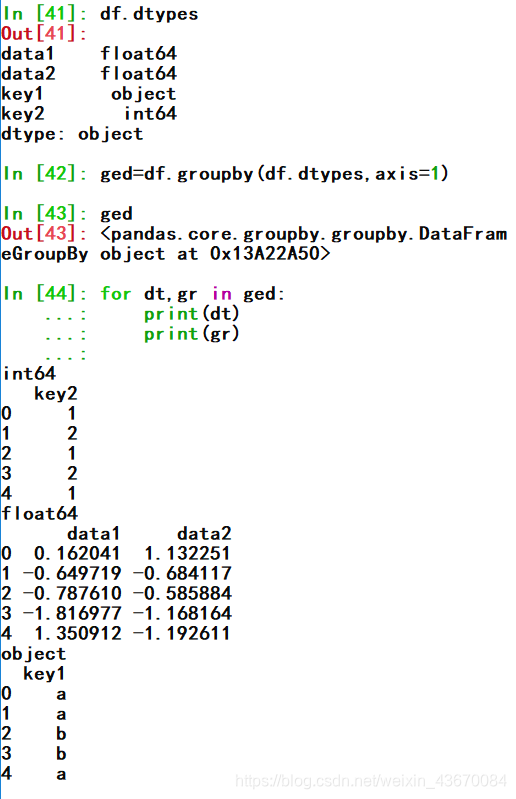Click the value -1.192611

click(x=182, y=633)
